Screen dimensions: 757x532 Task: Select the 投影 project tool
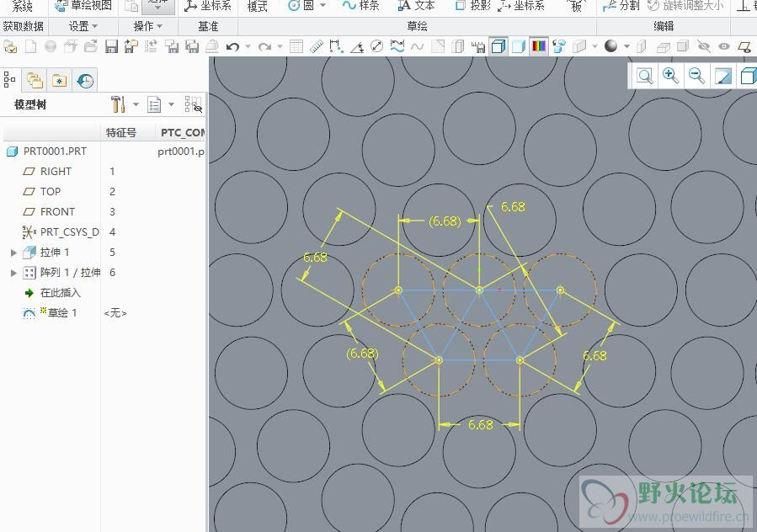point(473,6)
